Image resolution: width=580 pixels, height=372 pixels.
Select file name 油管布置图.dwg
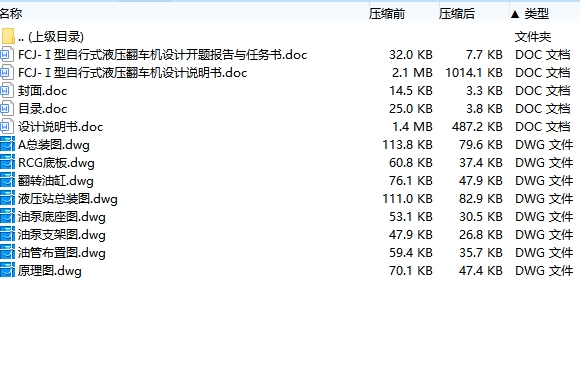pos(62,253)
